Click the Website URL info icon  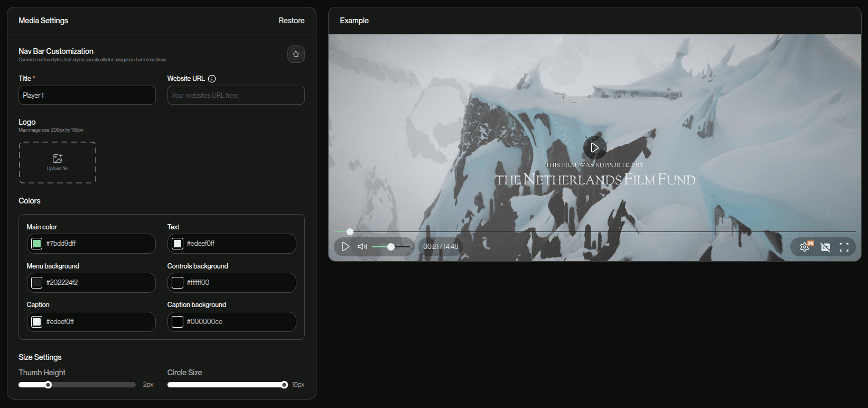(x=212, y=79)
